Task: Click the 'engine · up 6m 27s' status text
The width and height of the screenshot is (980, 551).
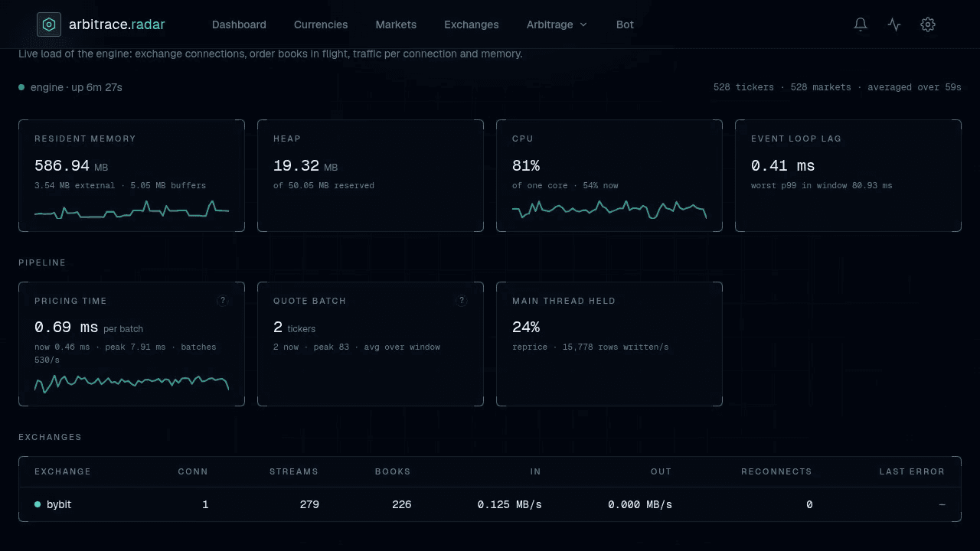Action: [77, 87]
